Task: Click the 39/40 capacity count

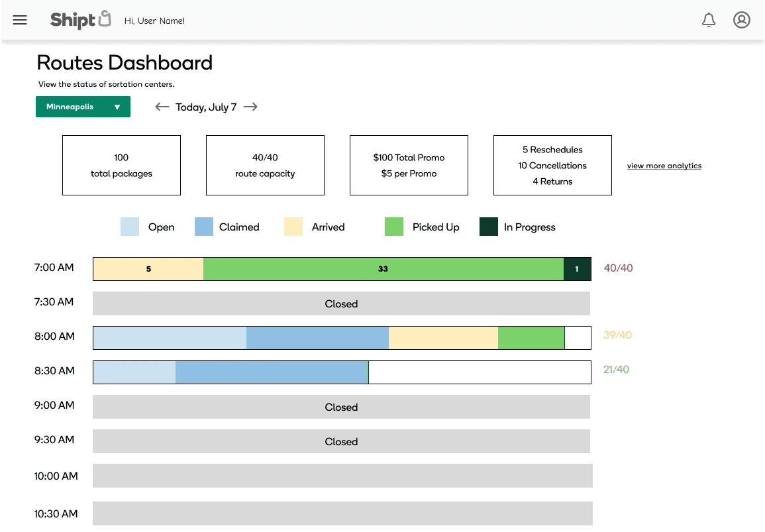Action: (618, 335)
